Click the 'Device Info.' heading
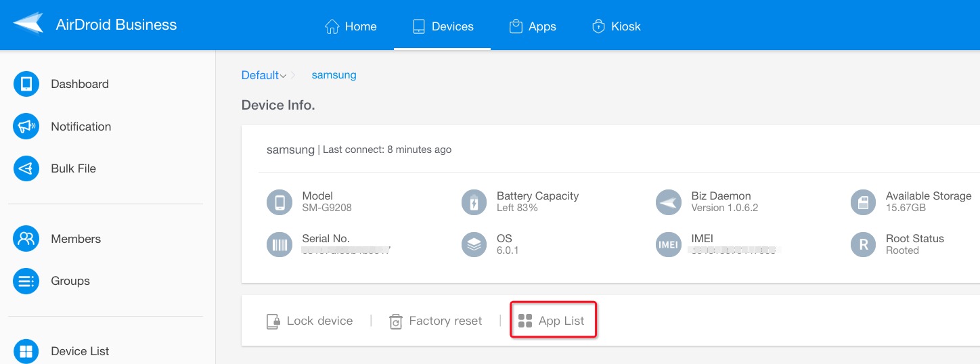 (278, 106)
